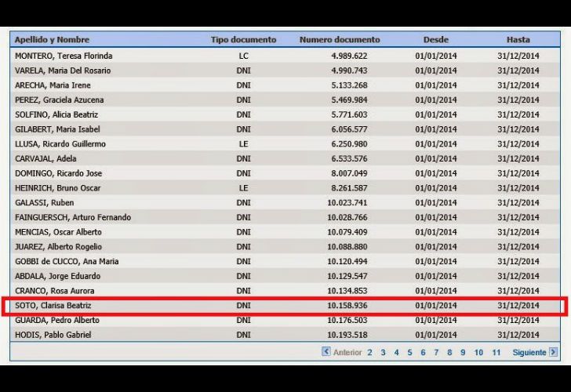The image size is (571, 392).
Task: Click the Tipo documento column header
Action: [x=243, y=40]
